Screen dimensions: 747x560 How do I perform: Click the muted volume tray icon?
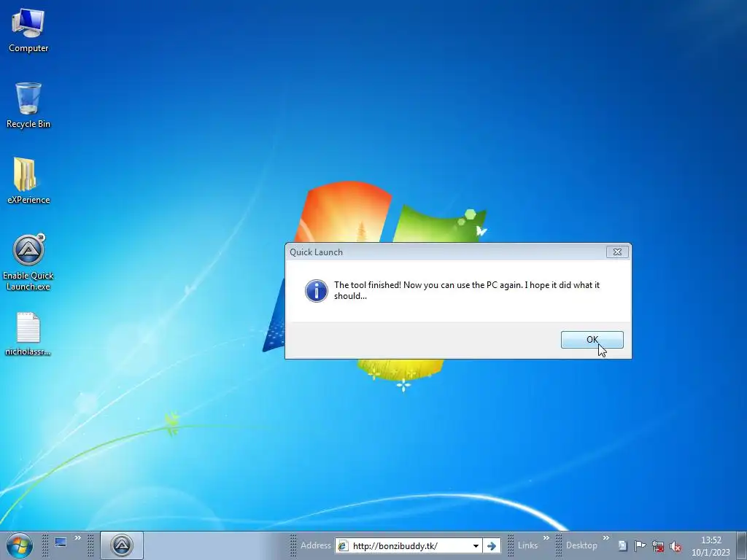click(675, 545)
